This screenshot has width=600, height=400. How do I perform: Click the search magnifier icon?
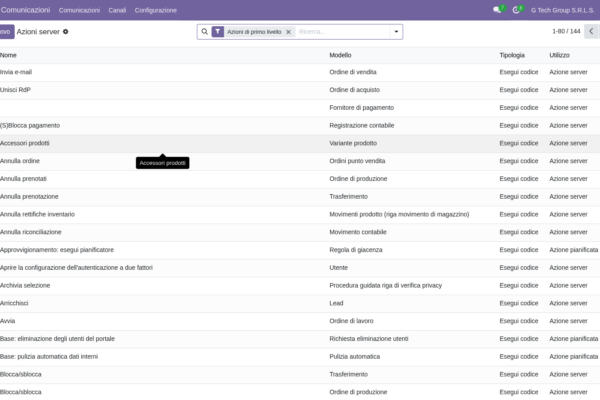205,32
